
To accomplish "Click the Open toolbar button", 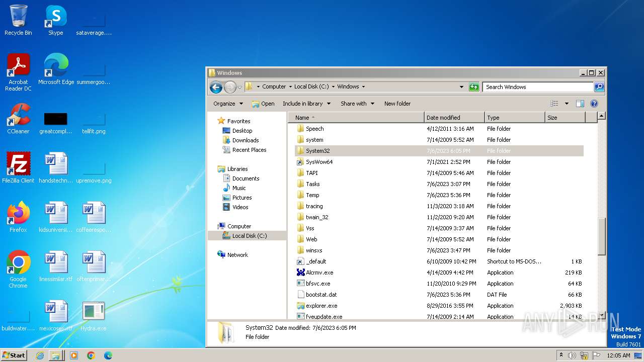I will click(x=263, y=104).
